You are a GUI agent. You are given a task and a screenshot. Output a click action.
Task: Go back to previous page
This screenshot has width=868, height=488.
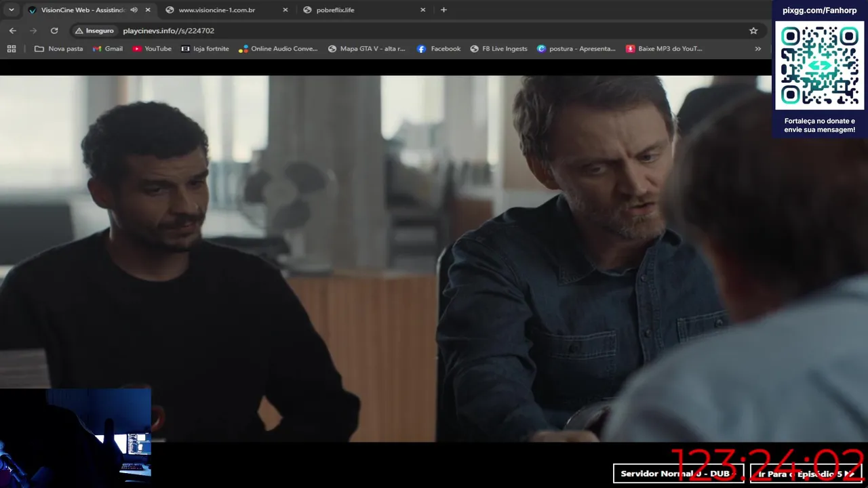pyautogui.click(x=12, y=30)
